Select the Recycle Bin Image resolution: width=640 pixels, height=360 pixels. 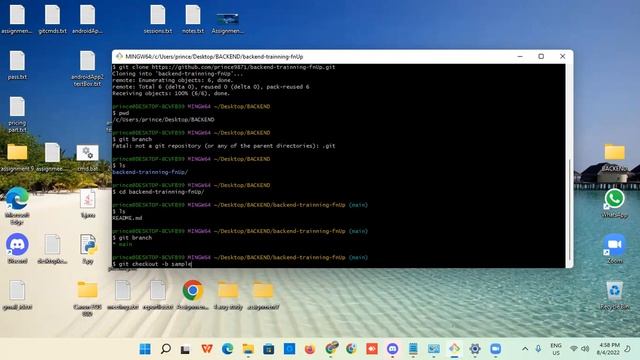614,295
